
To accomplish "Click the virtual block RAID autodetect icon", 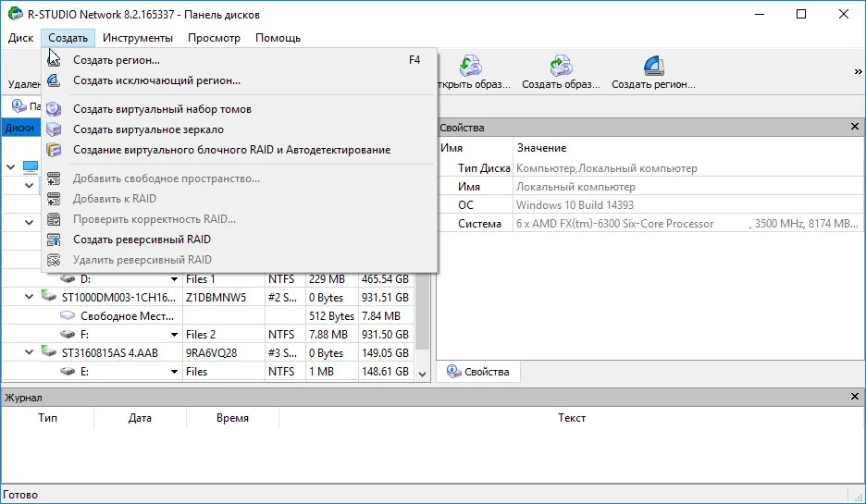I will click(x=54, y=150).
